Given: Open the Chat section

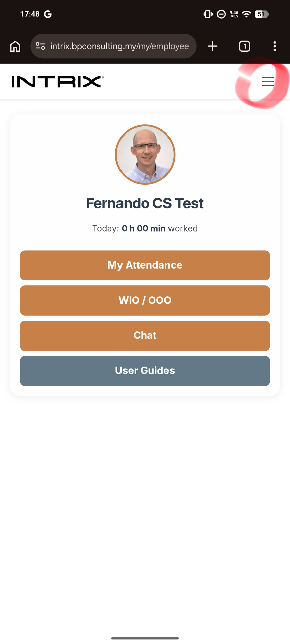Looking at the screenshot, I should [145, 336].
